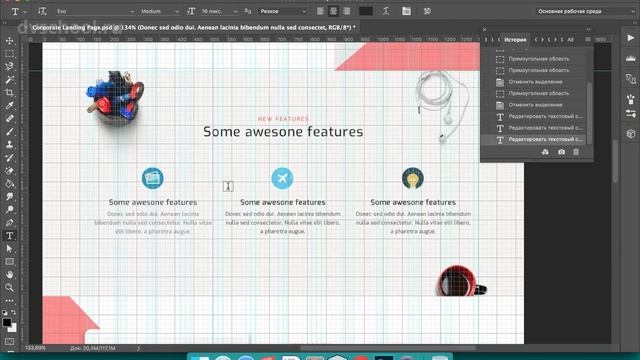
Task: Select the Smudge tool
Action: 9,197
